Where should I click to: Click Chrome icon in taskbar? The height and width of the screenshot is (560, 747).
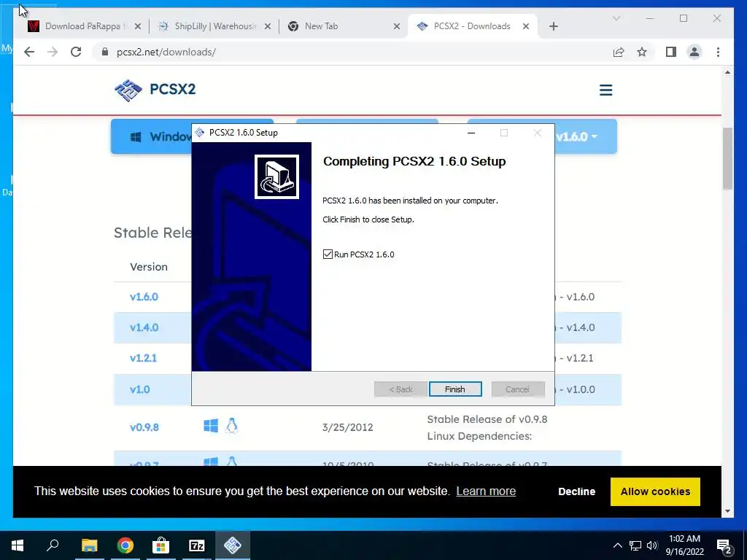(125, 545)
